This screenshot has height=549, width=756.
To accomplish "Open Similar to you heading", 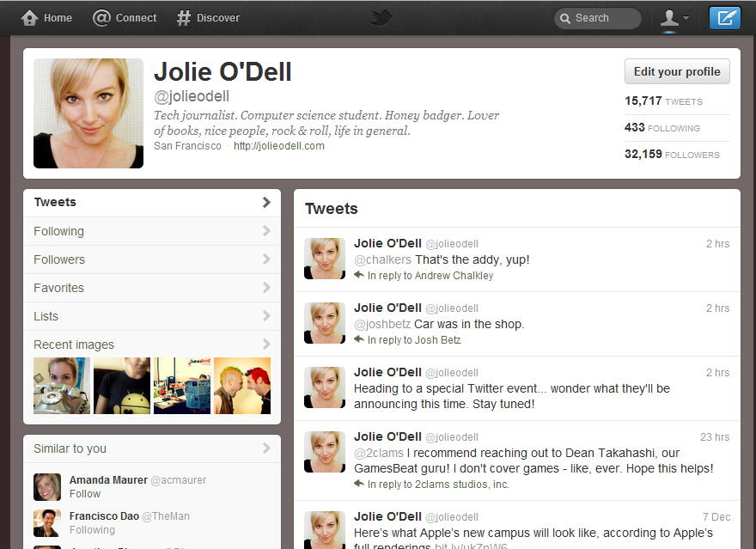I will [x=70, y=448].
